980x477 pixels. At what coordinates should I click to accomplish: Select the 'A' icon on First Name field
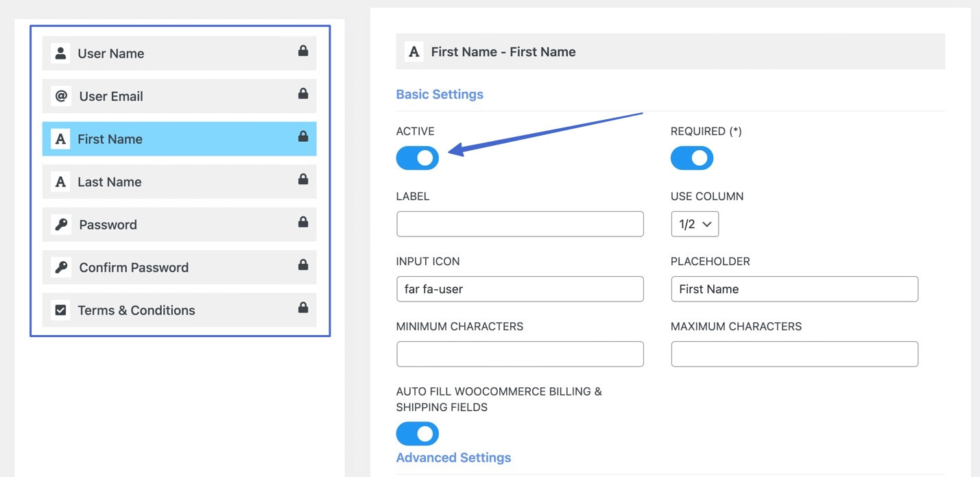tap(60, 138)
